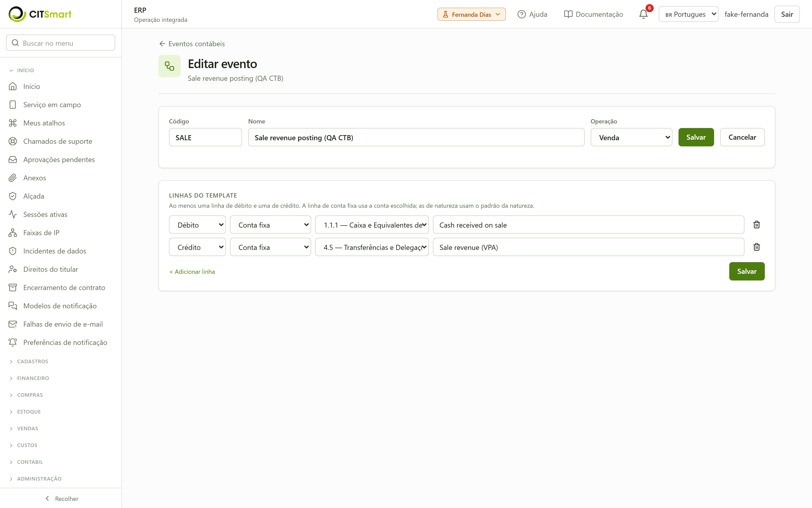Screen dimensions: 812x508
Task: Collapse the INÍCIO section
Action: tap(22, 70)
